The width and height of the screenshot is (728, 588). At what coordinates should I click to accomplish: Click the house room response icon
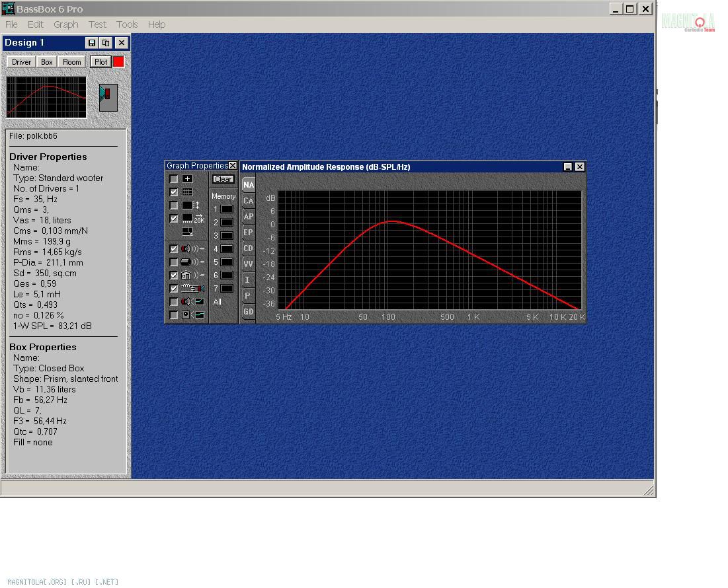[x=192, y=276]
